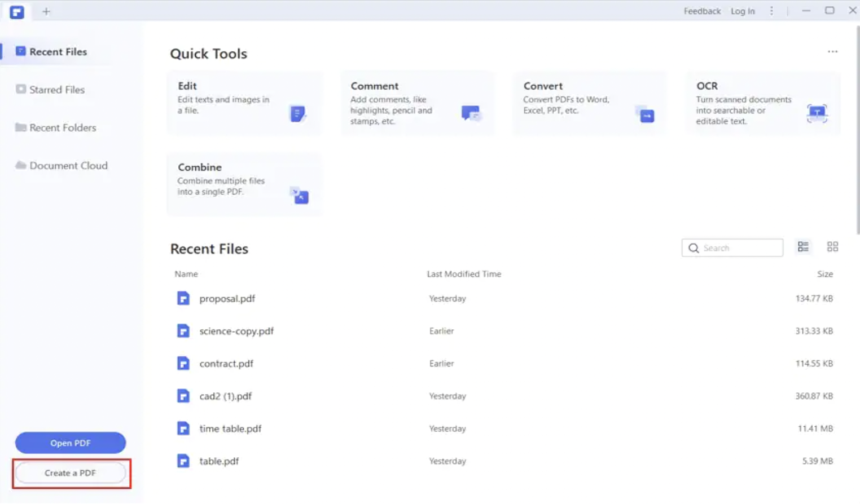Image resolution: width=860 pixels, height=504 pixels.
Task: Click the table.pdf file icon
Action: click(183, 461)
